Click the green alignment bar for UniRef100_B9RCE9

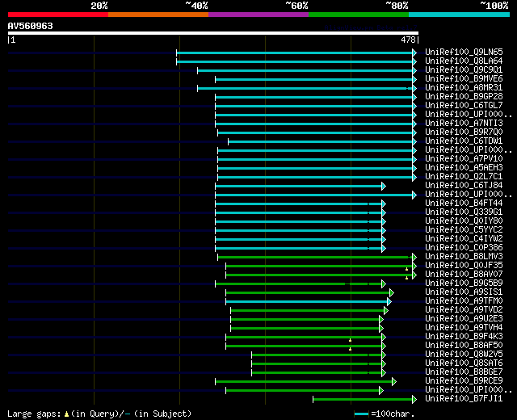[x=304, y=382]
